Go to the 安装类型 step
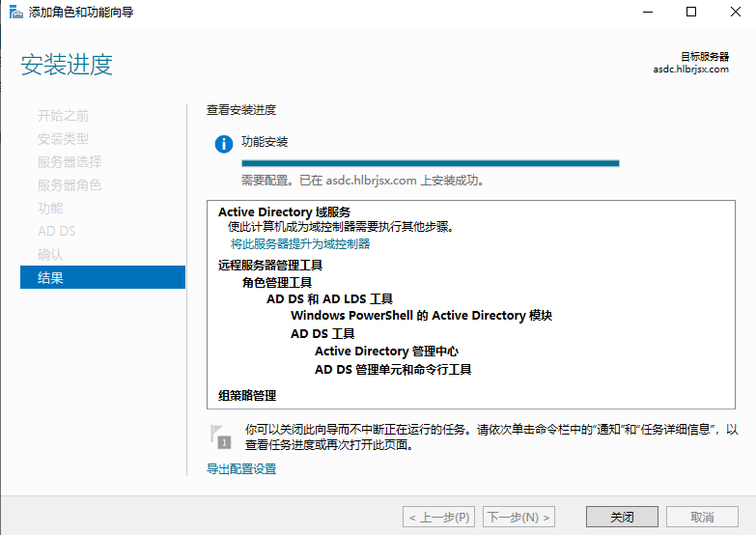756x535 pixels. pyautogui.click(x=64, y=139)
